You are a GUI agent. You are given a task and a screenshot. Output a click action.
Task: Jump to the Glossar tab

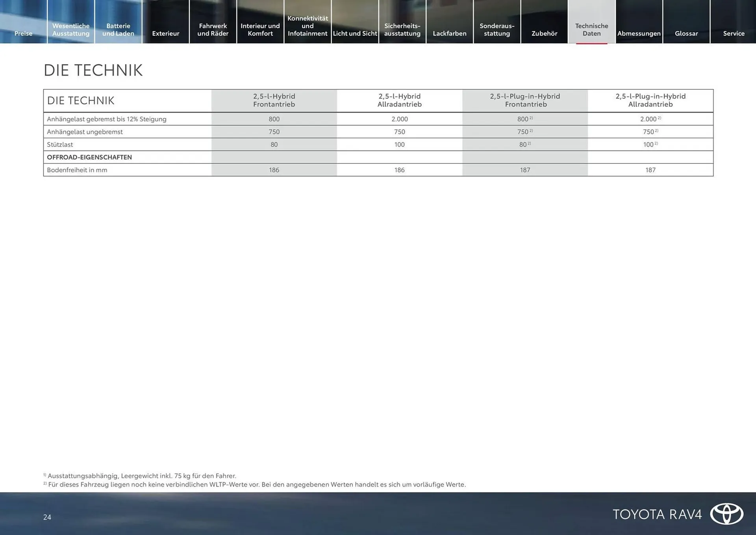click(686, 33)
